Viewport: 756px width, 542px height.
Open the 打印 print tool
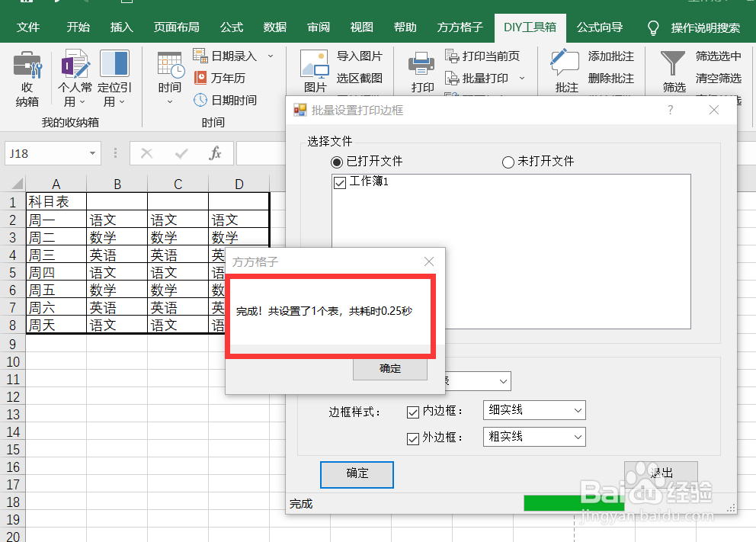coord(421,69)
